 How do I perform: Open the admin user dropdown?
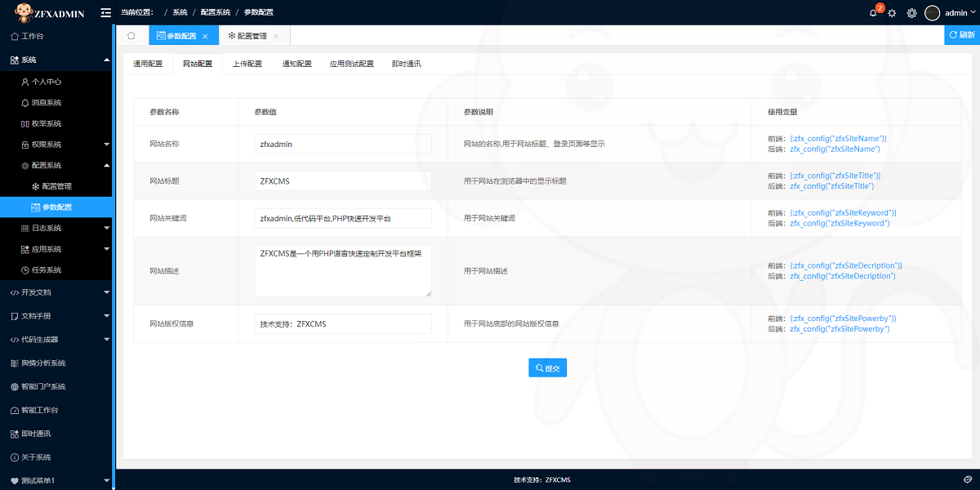[960, 13]
